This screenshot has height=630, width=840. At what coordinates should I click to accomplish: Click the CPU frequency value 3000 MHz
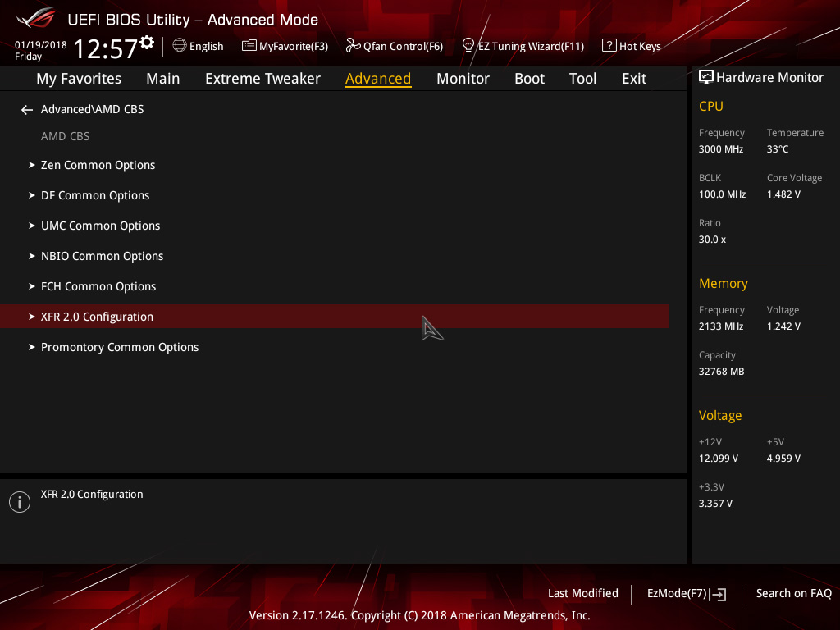click(721, 149)
